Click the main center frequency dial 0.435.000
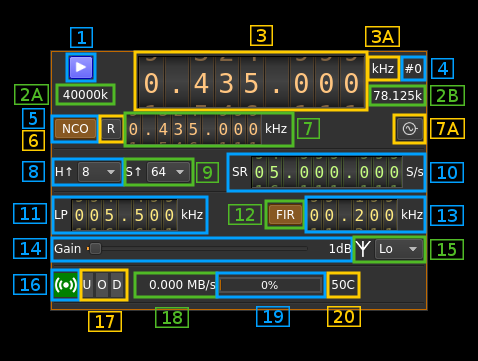Image resolution: width=478 pixels, height=361 pixels. pyautogui.click(x=251, y=82)
